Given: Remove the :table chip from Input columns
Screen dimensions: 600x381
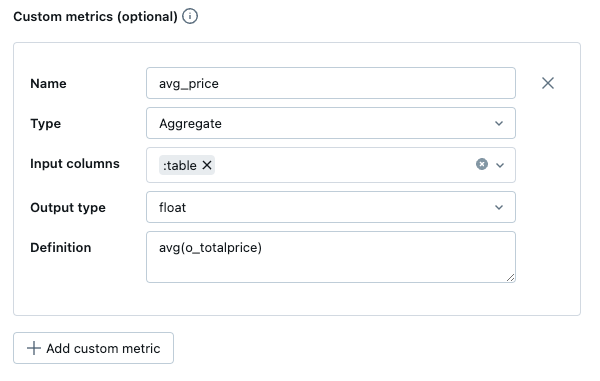Looking at the screenshot, I should tap(207, 165).
